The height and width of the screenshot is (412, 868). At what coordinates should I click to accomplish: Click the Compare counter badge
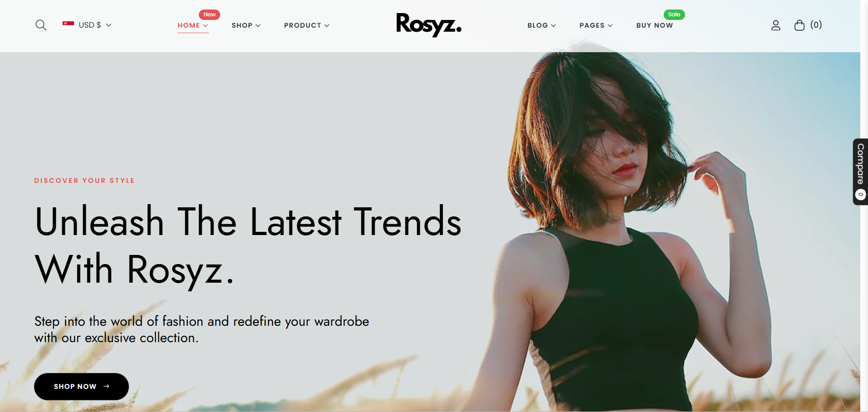pos(861,195)
